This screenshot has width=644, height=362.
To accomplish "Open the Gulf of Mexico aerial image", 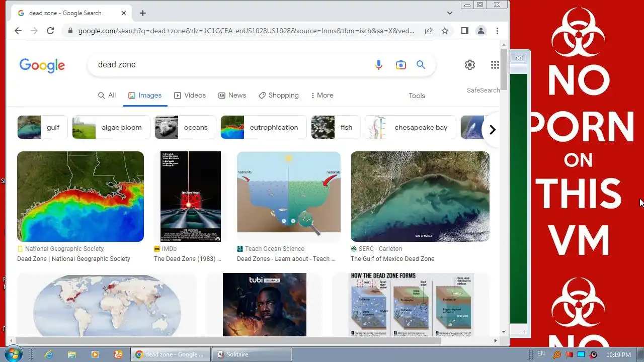I will point(420,197).
